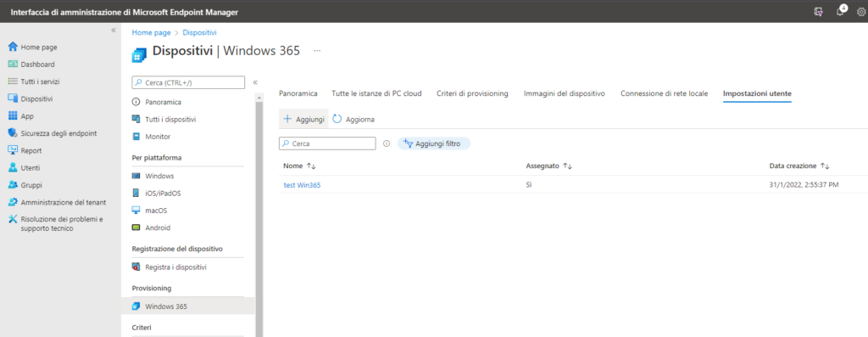The width and height of the screenshot is (868, 337).
Task: Click the info icon next to search
Action: point(387,143)
